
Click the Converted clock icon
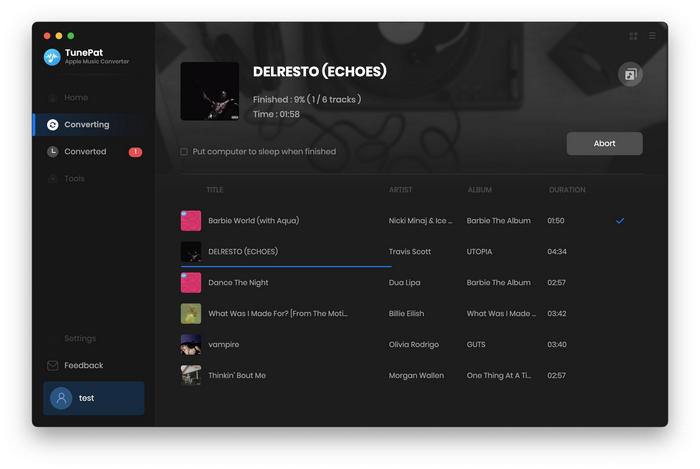(53, 152)
